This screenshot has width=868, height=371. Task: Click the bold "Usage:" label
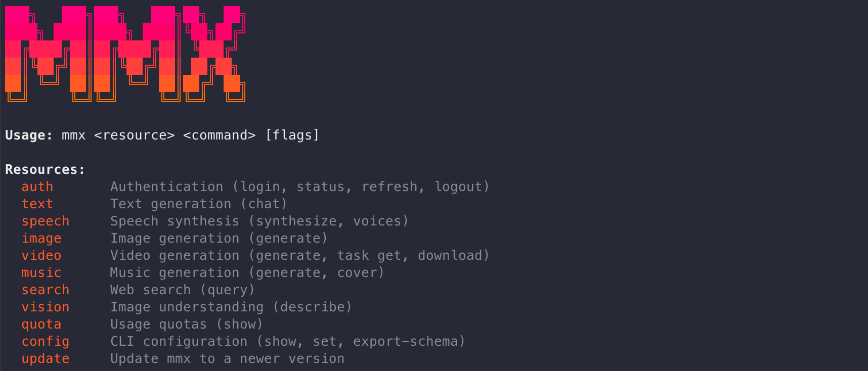click(x=29, y=135)
